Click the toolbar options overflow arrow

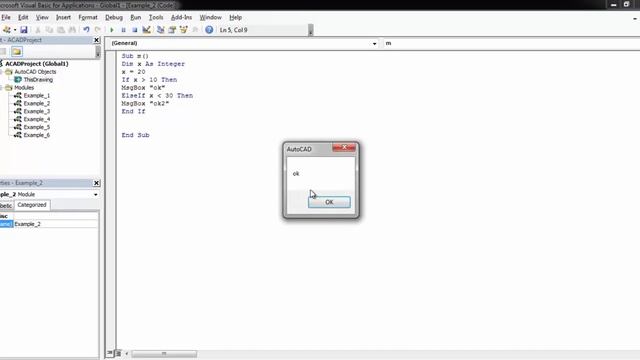tap(311, 31)
